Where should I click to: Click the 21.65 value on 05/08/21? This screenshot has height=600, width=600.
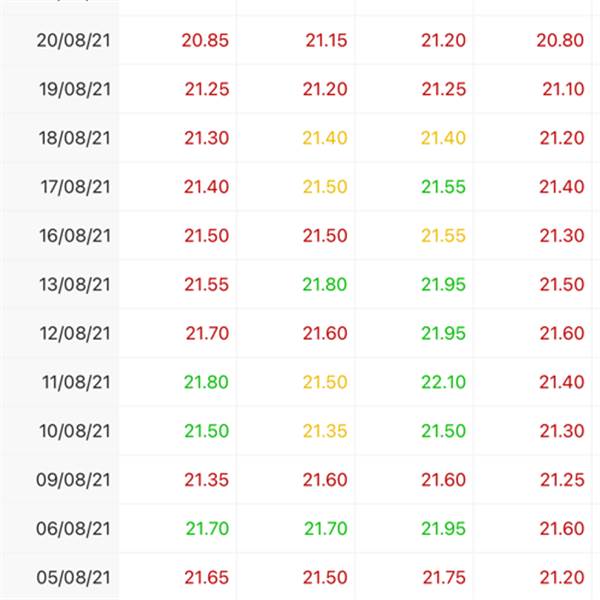coord(206,578)
